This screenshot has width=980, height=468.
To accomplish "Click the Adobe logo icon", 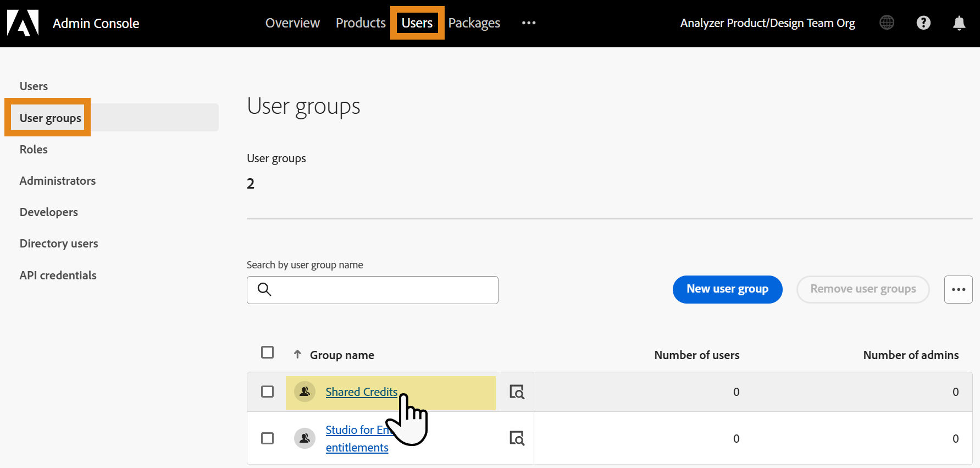I will pos(23,23).
